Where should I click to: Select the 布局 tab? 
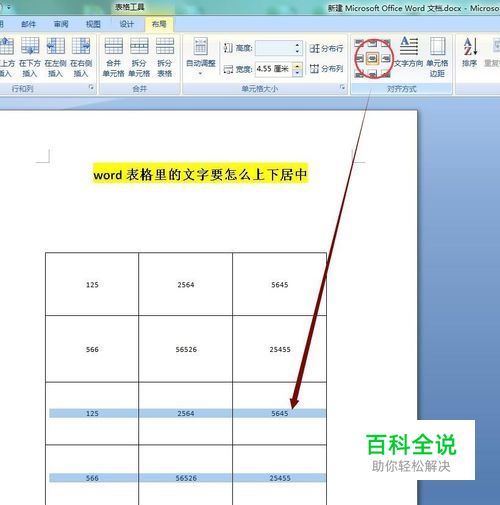[x=159, y=24]
